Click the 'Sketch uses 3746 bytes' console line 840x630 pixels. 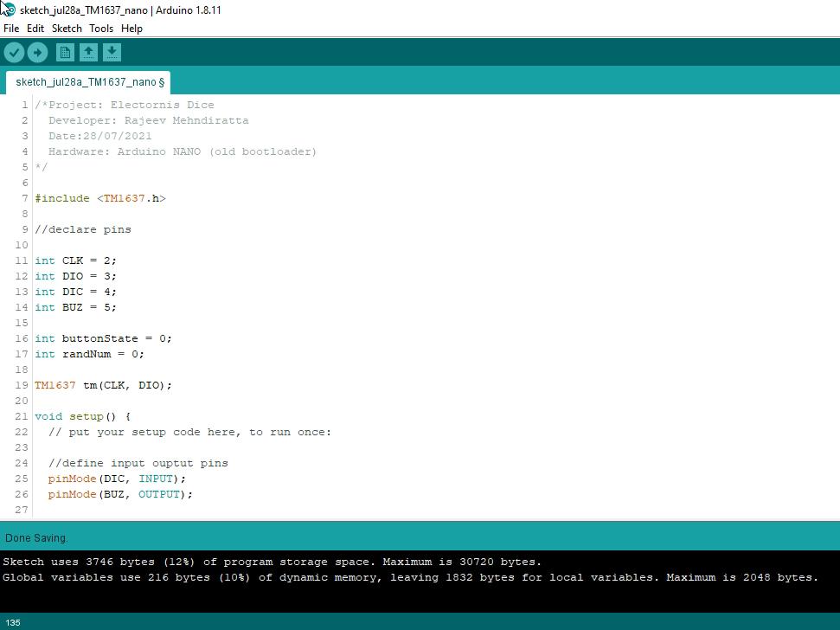point(273,562)
